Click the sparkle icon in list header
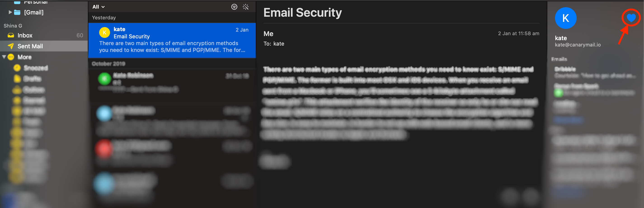The height and width of the screenshot is (208, 644). (246, 7)
